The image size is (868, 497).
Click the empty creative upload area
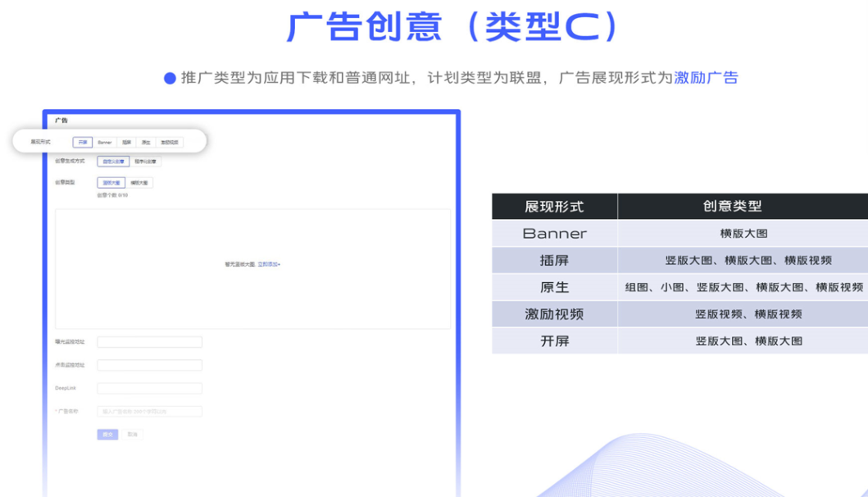[252, 295]
